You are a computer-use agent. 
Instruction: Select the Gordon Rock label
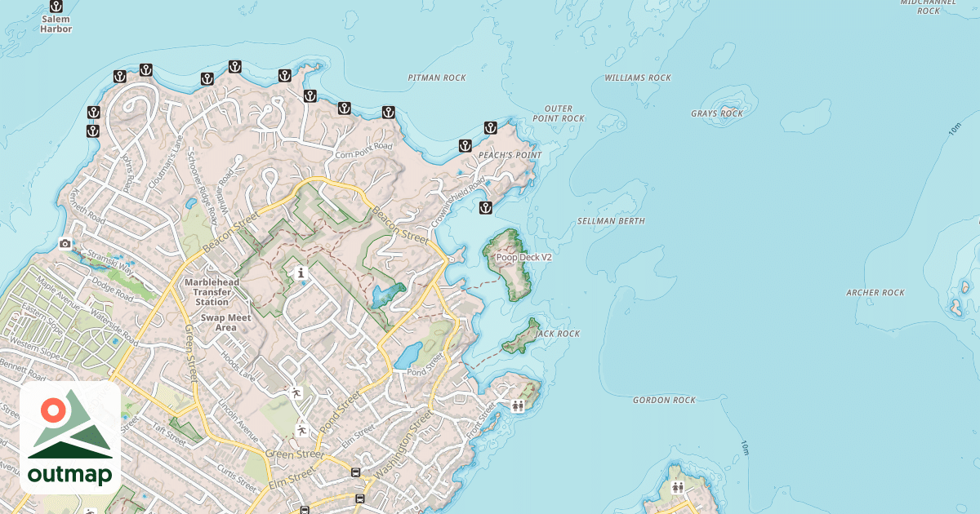(x=664, y=401)
